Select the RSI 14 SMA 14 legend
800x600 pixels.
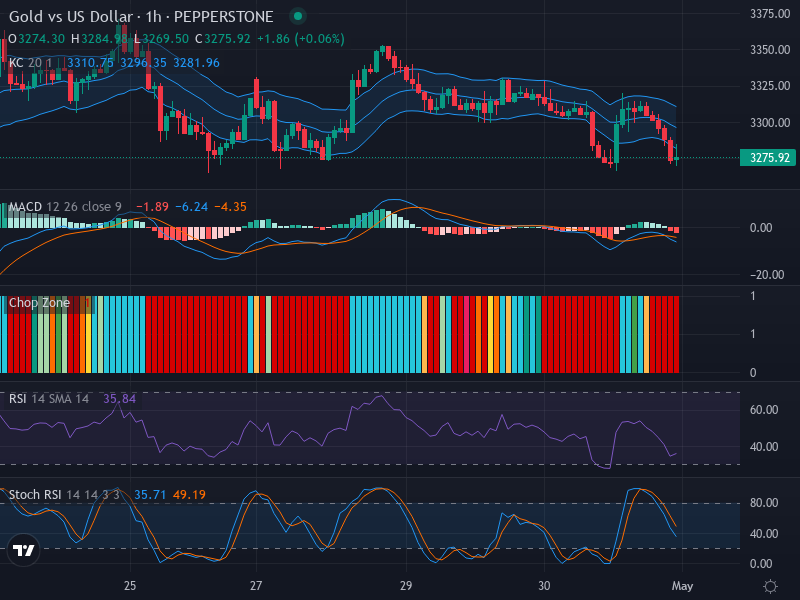[49, 398]
